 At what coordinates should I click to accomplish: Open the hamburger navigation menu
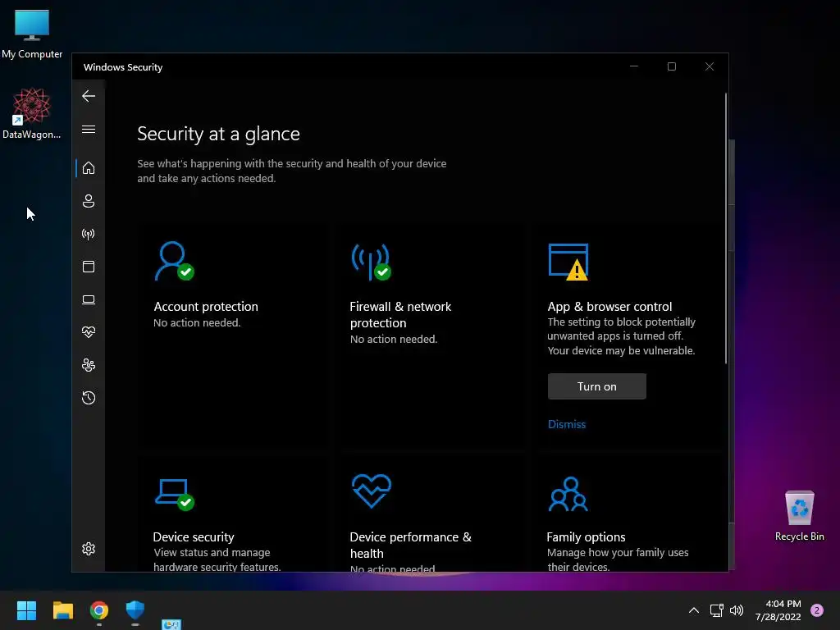pyautogui.click(x=89, y=129)
